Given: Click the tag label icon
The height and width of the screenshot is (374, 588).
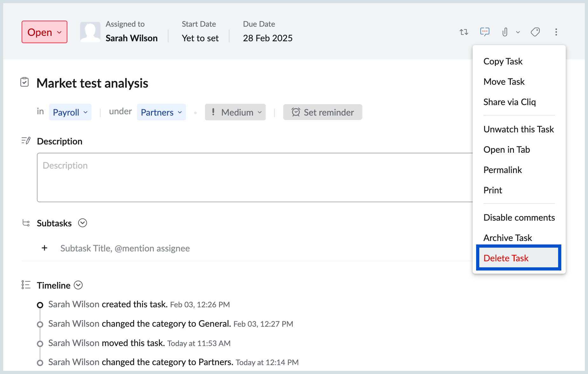Looking at the screenshot, I should click(535, 32).
